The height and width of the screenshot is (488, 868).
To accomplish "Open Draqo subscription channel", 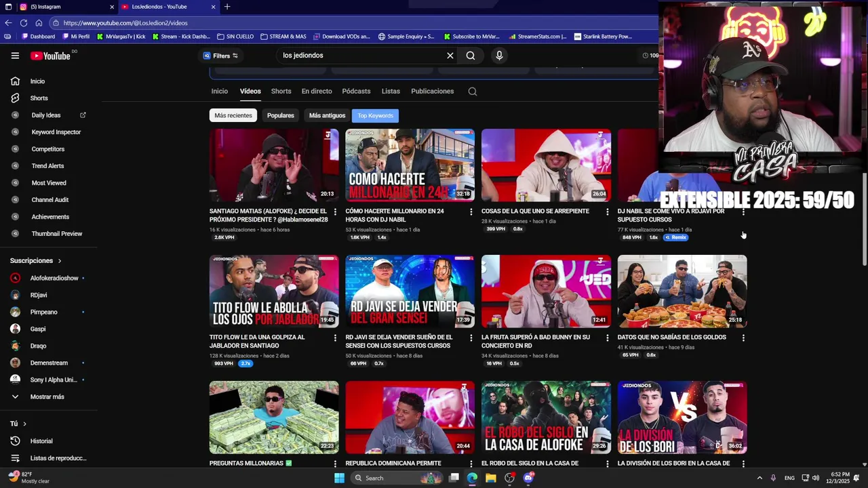I will coord(38,346).
